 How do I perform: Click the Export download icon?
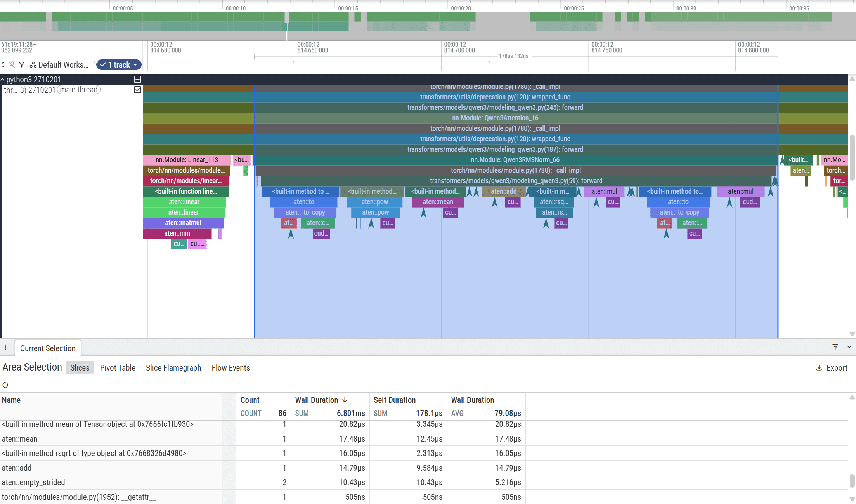[x=819, y=368]
